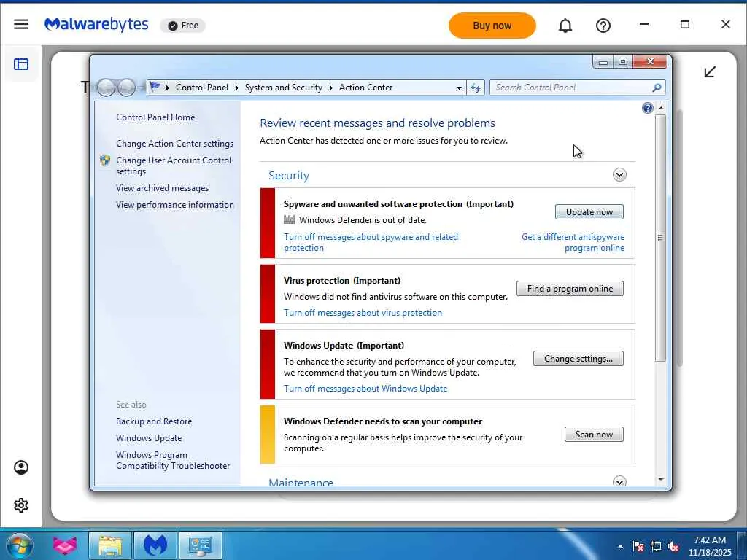Open Backup and Restore link
747x560 pixels.
click(x=154, y=421)
